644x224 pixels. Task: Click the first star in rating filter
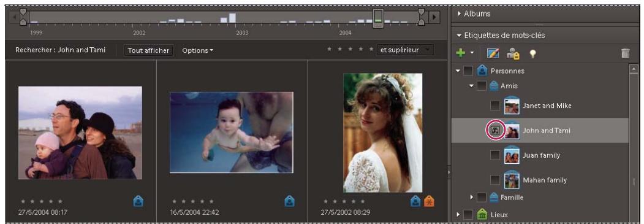tap(330, 49)
